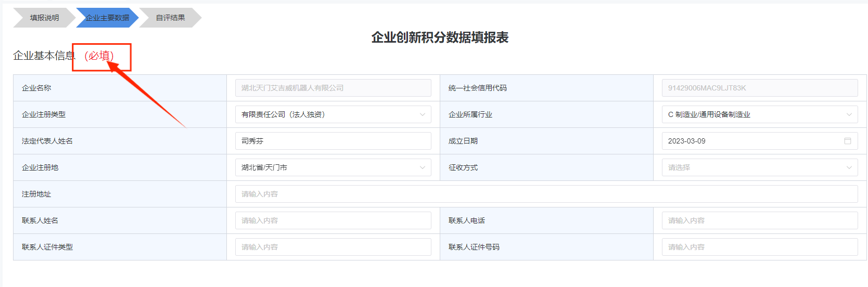Viewport: 868px width, 287px height.
Task: Click the 成立日期 label cell
Action: [x=546, y=141]
